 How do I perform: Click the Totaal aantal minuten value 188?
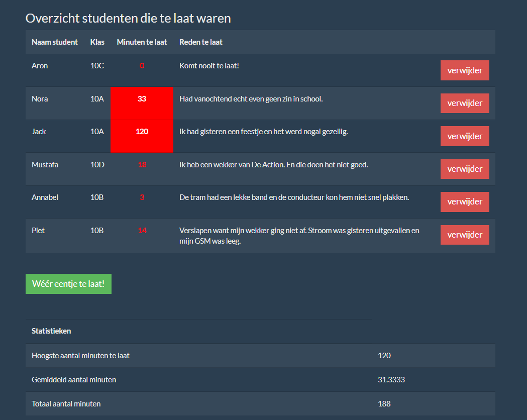pos(384,404)
